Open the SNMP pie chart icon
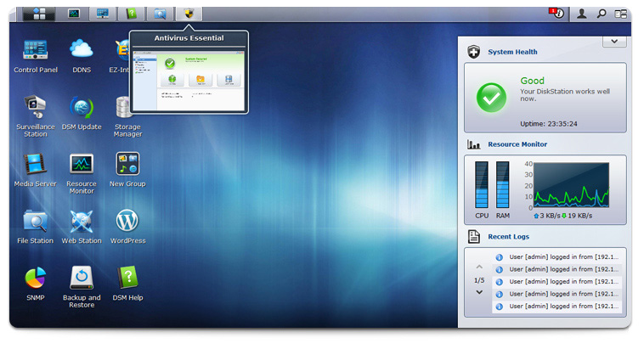Image resolution: width=644 pixels, height=349 pixels. [x=36, y=279]
